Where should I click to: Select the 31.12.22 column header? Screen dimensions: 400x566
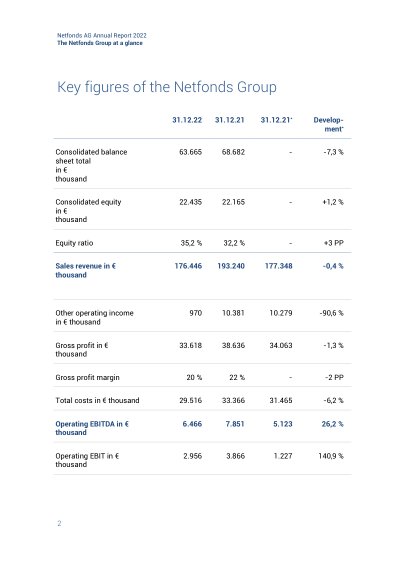click(x=187, y=120)
